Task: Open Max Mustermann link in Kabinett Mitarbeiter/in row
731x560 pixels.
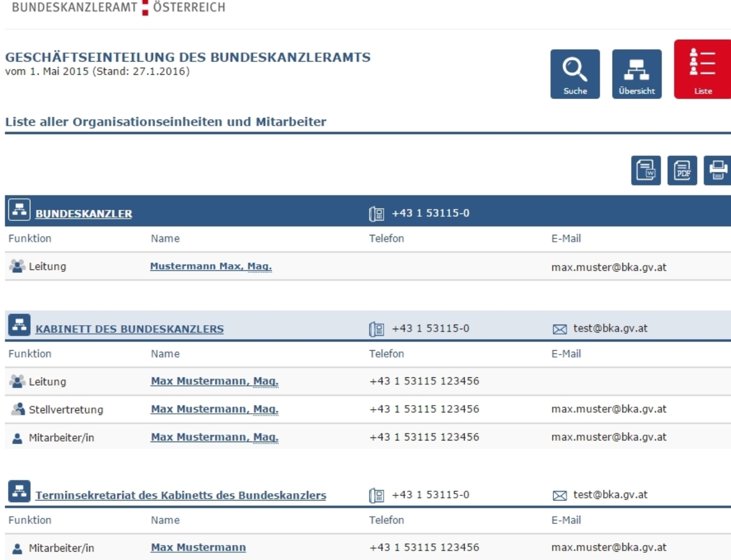Action: click(x=215, y=437)
